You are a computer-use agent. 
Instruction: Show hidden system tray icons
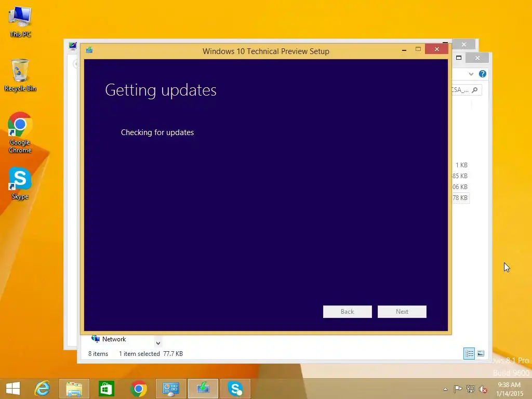pyautogui.click(x=445, y=389)
